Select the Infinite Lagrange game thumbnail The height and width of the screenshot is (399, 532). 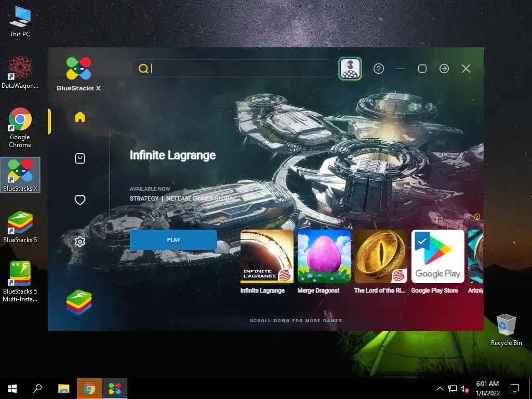click(x=267, y=256)
